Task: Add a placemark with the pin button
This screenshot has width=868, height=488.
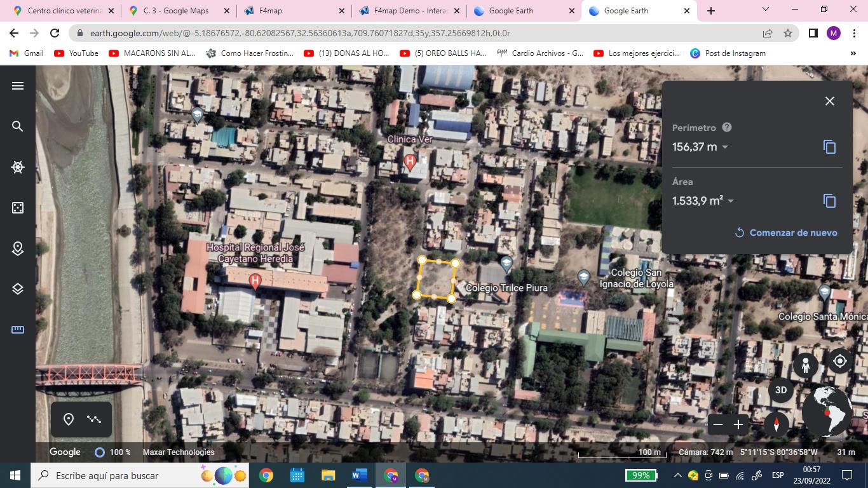Action: pos(69,419)
